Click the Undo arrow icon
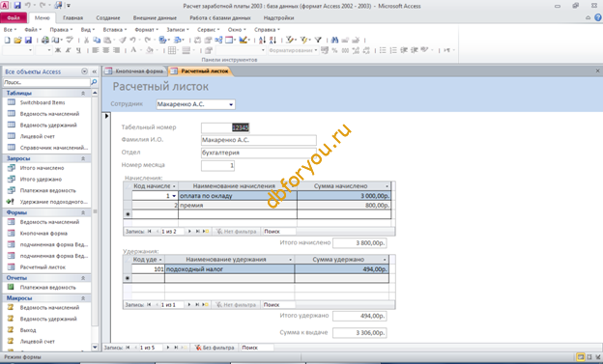Screen dimensions: 603x364 [133, 40]
